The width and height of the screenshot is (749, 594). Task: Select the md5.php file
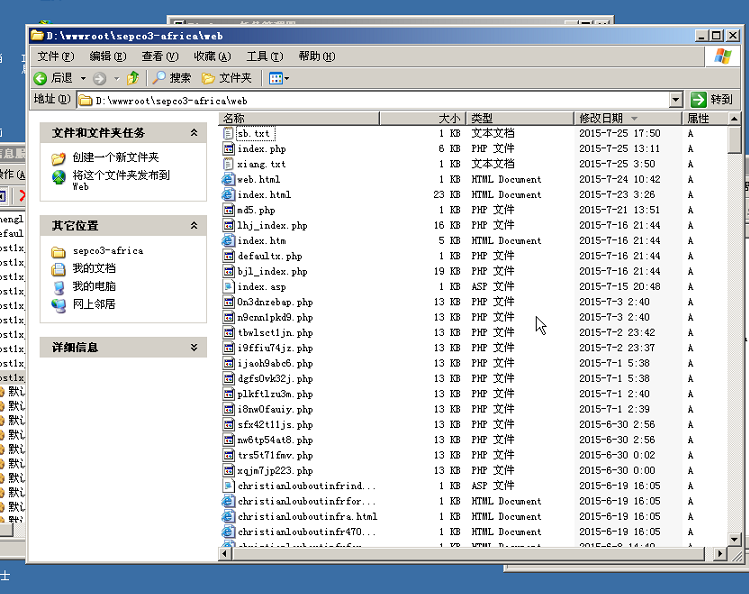click(256, 211)
